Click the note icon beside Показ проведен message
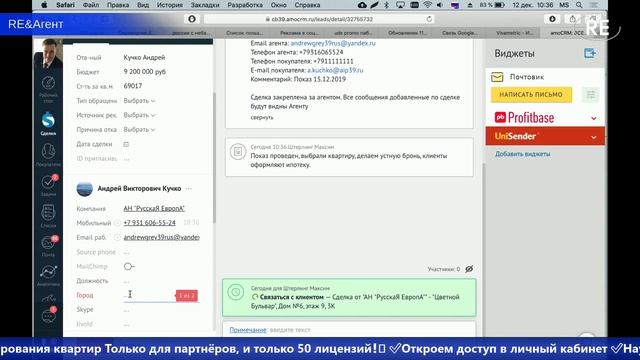Screen dimensions: 640x360 click(x=238, y=152)
